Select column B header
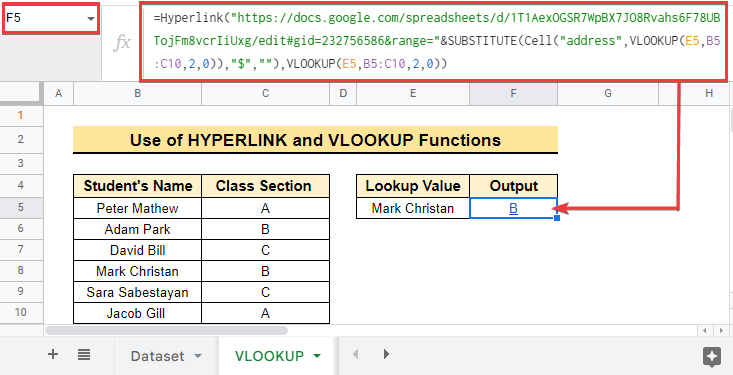This screenshot has height=375, width=733. point(137,94)
